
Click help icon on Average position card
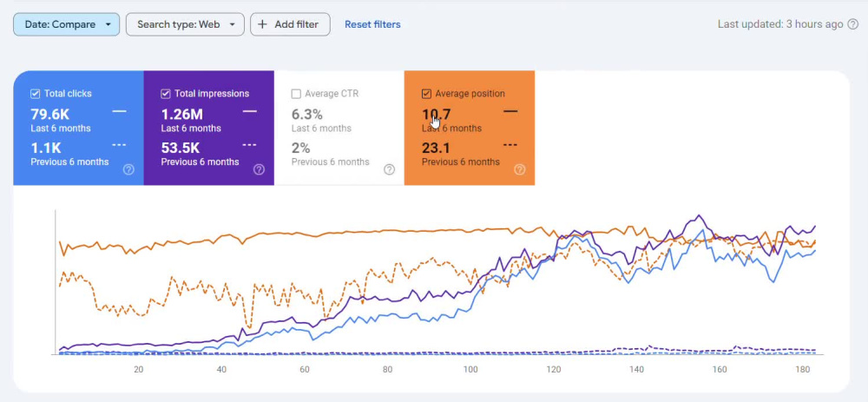520,169
